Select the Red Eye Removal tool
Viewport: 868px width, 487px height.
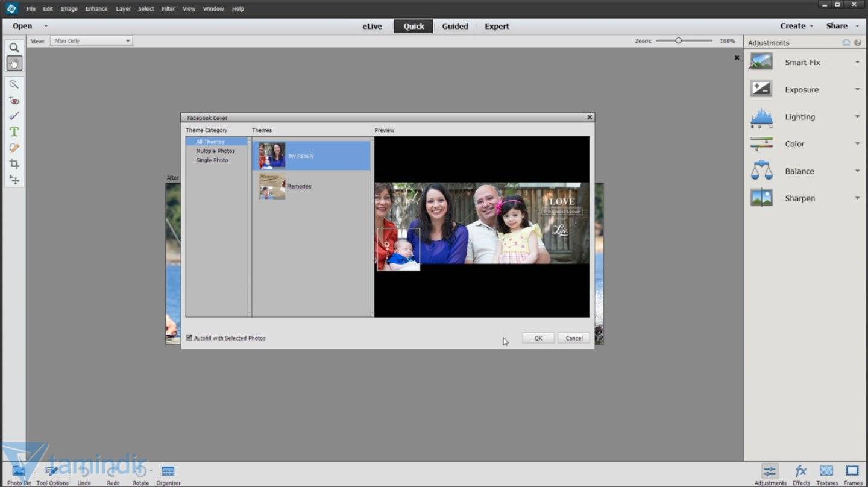tap(14, 100)
